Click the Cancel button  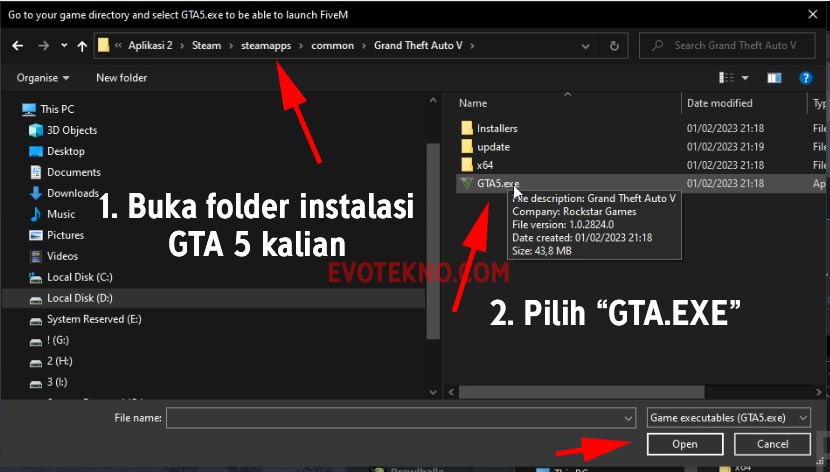point(772,444)
